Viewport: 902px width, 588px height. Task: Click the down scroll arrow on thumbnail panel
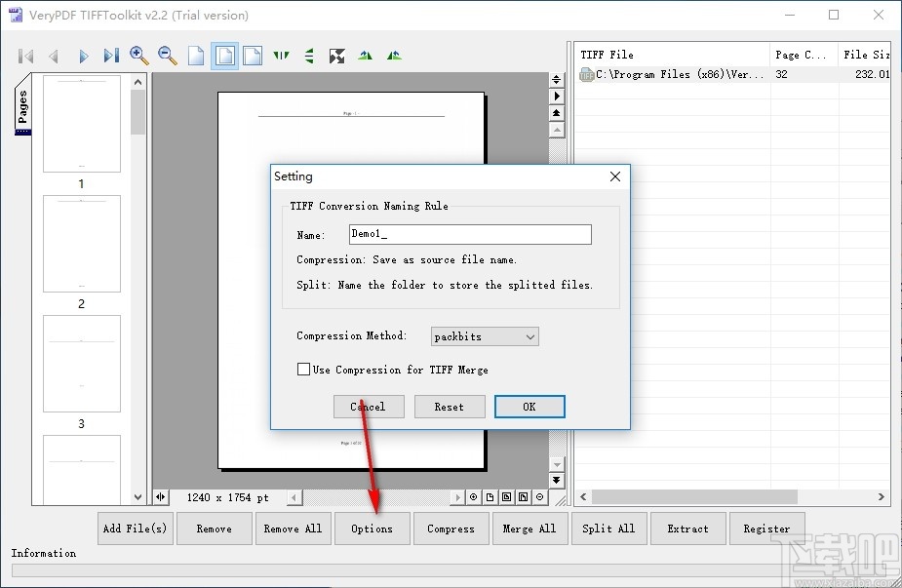tap(137, 497)
